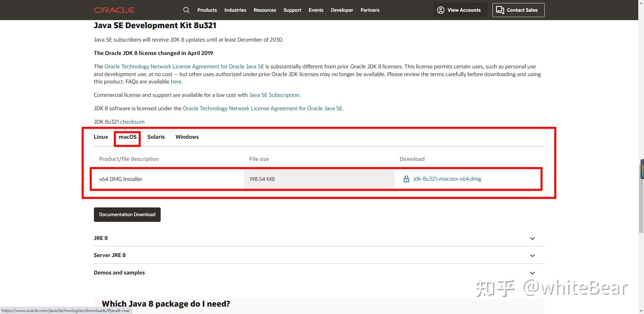Open the Support menu
644x314 pixels.
coord(292,10)
